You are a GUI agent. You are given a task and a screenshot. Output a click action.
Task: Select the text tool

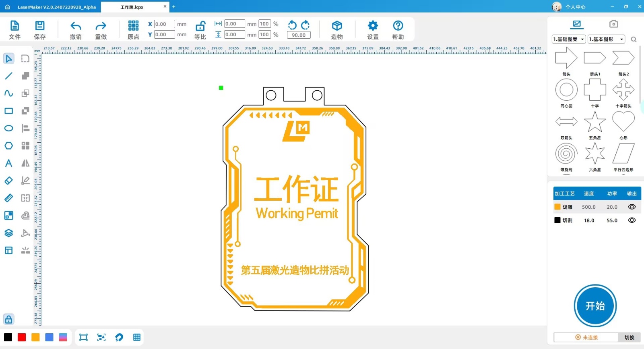tap(8, 163)
